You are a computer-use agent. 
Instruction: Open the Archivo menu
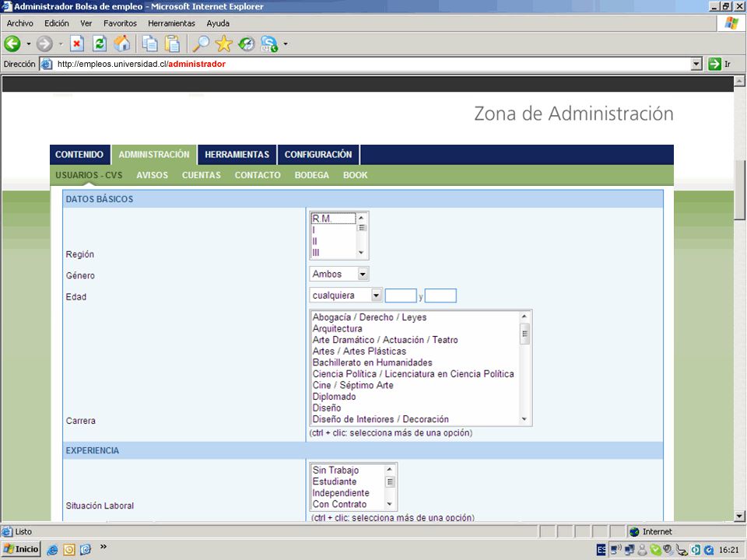20,23
